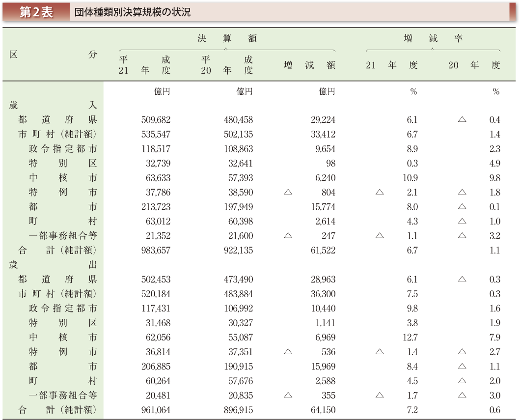Click the value 63,012
Image resolution: width=520 pixels, height=420 pixels.
click(x=158, y=221)
